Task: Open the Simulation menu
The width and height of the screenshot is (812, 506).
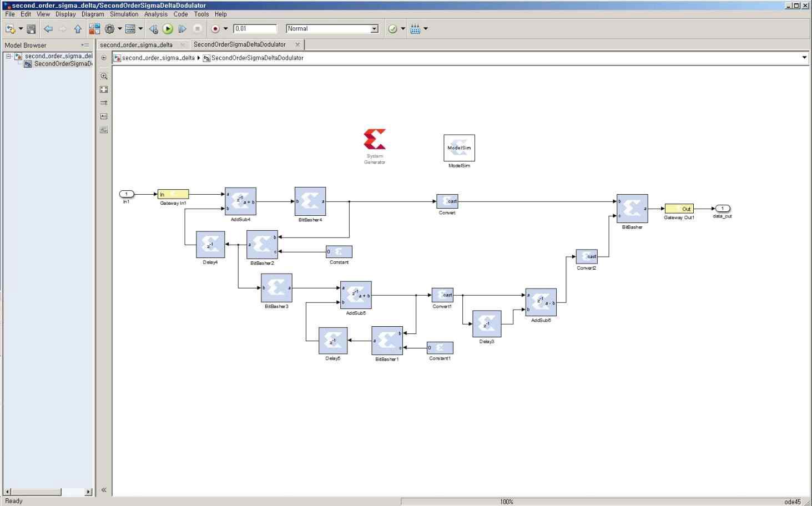Action: click(124, 14)
